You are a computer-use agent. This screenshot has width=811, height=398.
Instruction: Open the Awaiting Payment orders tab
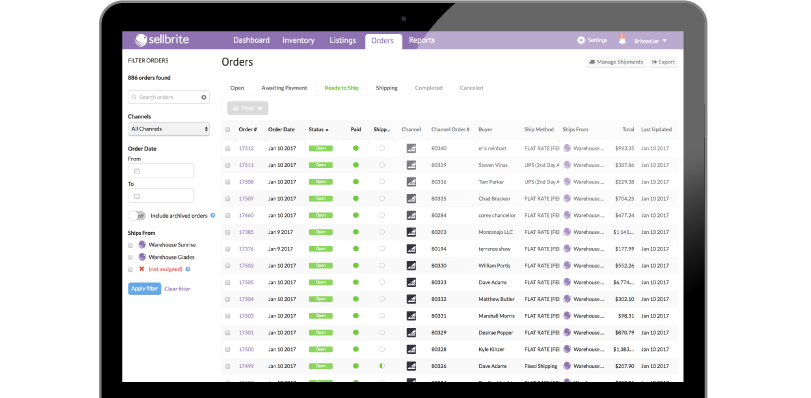(x=284, y=88)
